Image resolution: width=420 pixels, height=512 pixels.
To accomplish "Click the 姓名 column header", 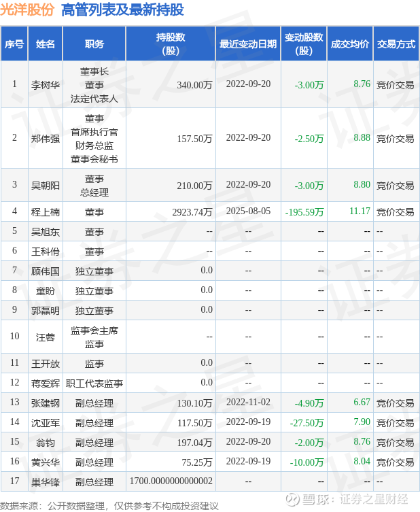I will coord(46,44).
